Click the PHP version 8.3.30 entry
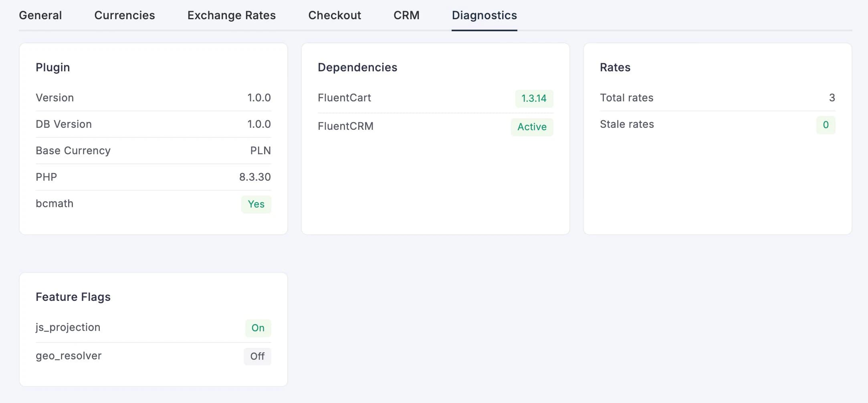 coord(255,177)
